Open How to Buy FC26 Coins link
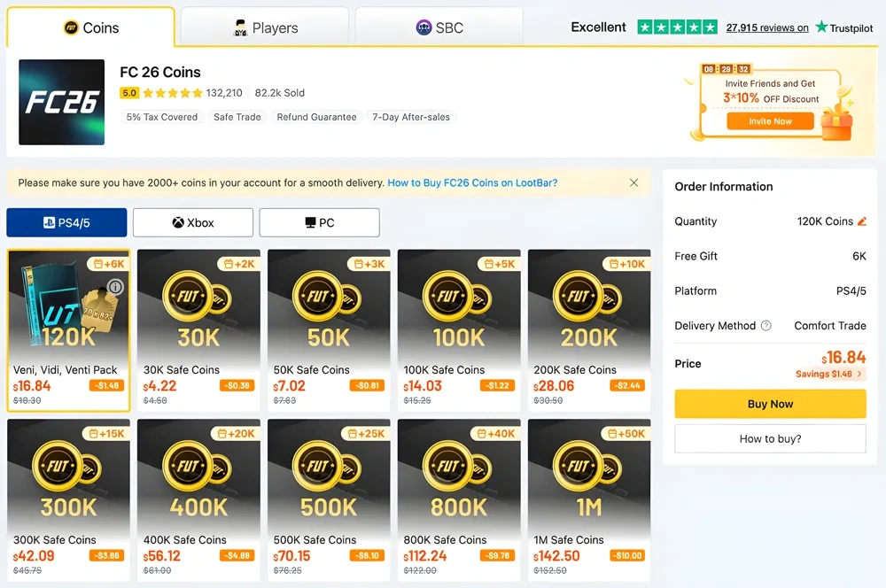 point(472,182)
